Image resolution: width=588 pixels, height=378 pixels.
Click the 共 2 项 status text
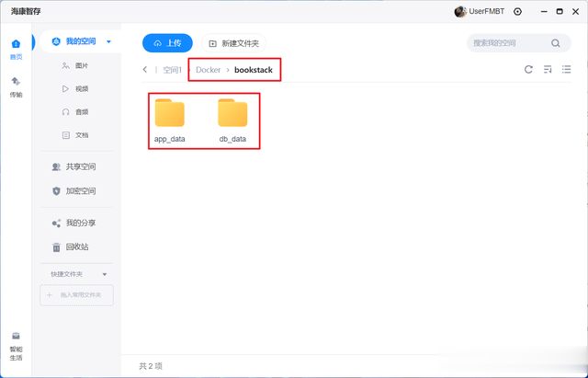coord(151,366)
